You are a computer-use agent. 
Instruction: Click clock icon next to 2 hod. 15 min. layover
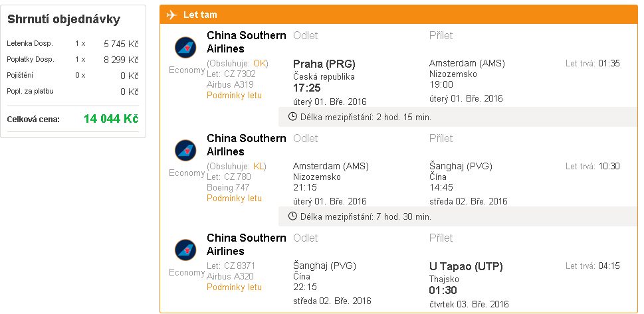[292, 117]
